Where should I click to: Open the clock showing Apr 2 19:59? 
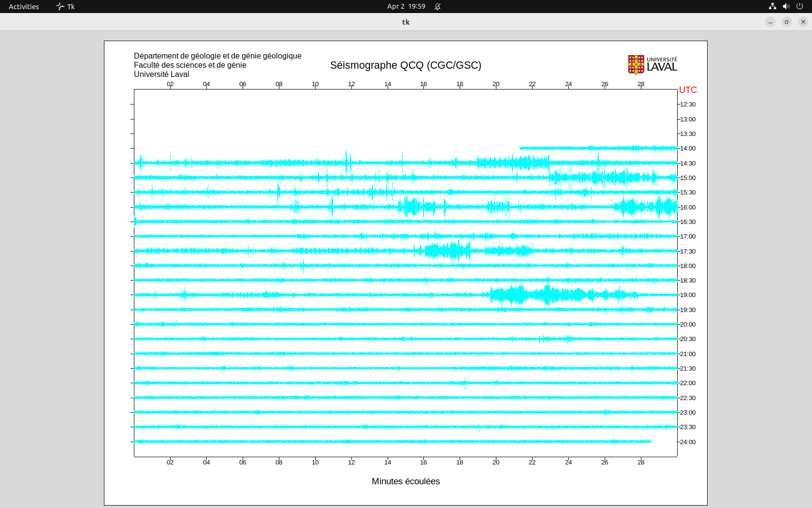tap(406, 6)
